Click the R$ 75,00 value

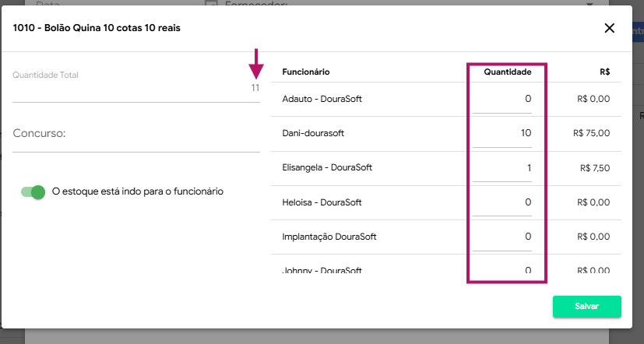(x=591, y=133)
